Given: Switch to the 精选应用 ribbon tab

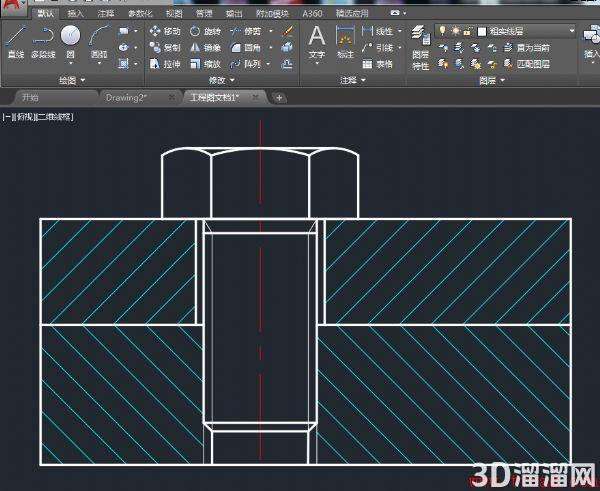Looking at the screenshot, I should (352, 14).
